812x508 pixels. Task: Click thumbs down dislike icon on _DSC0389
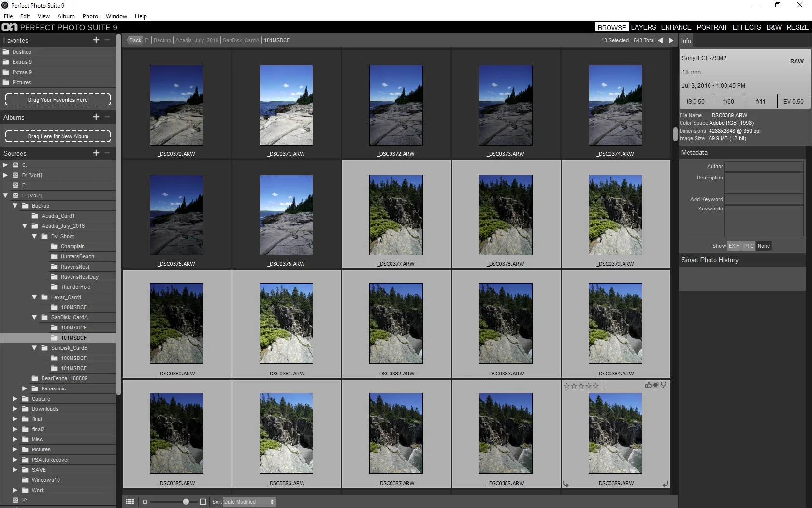coord(663,385)
